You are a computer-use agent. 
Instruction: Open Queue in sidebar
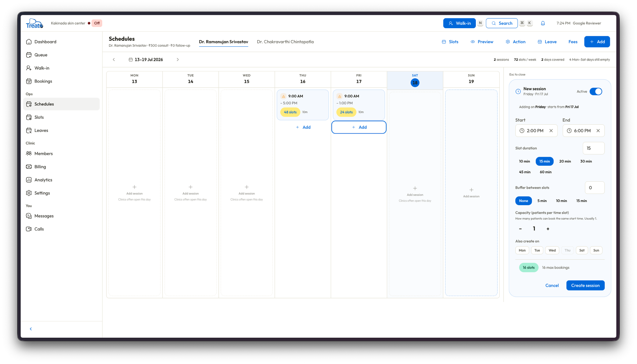click(x=61, y=55)
